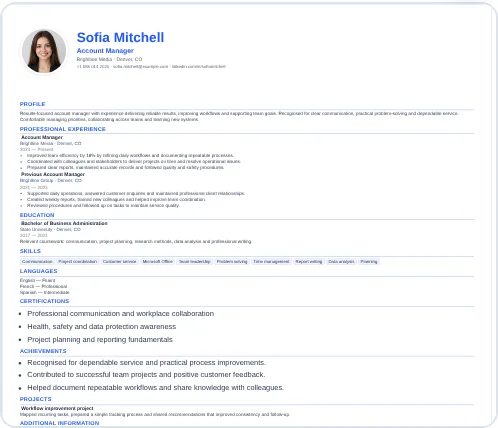
Task: Click bullet starting 'Supported daily operations'
Action: tap(136, 193)
